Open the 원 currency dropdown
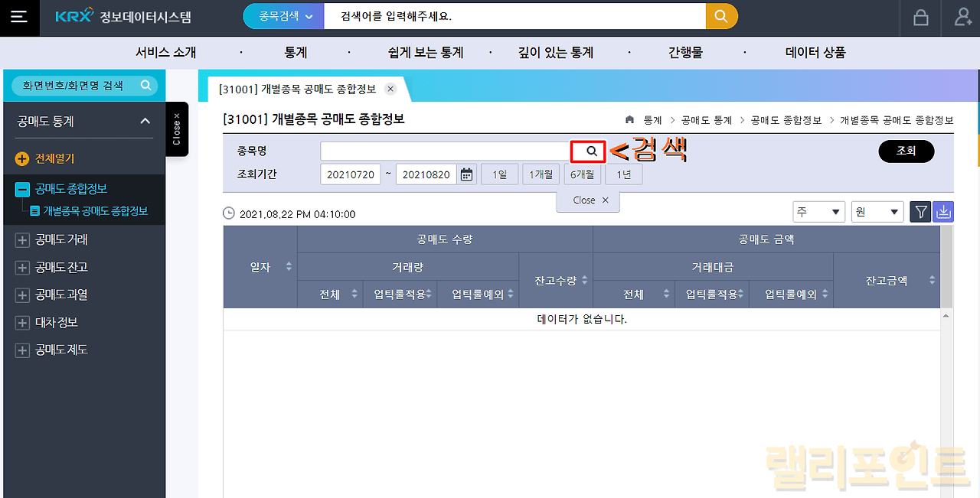This screenshot has height=498, width=980. click(877, 212)
